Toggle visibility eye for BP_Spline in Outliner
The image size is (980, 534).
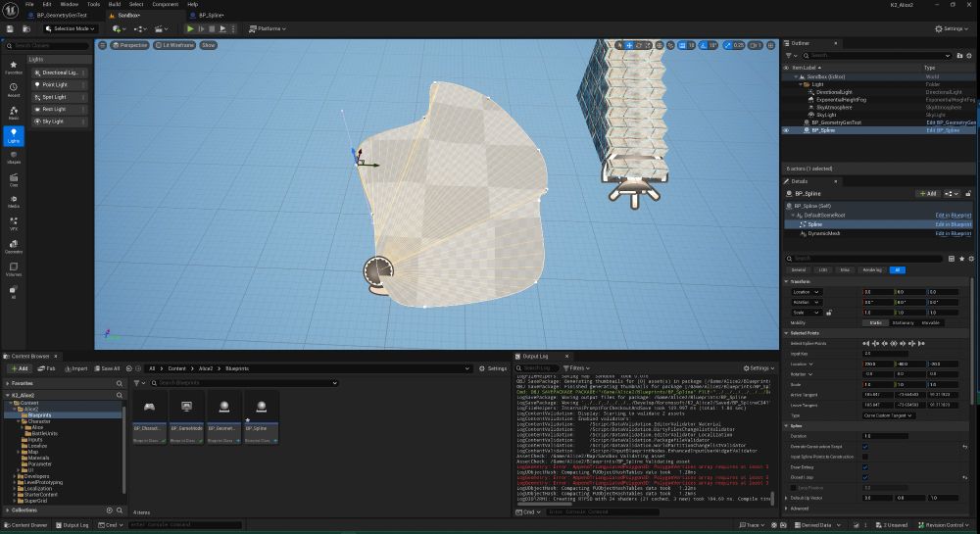pyautogui.click(x=786, y=130)
